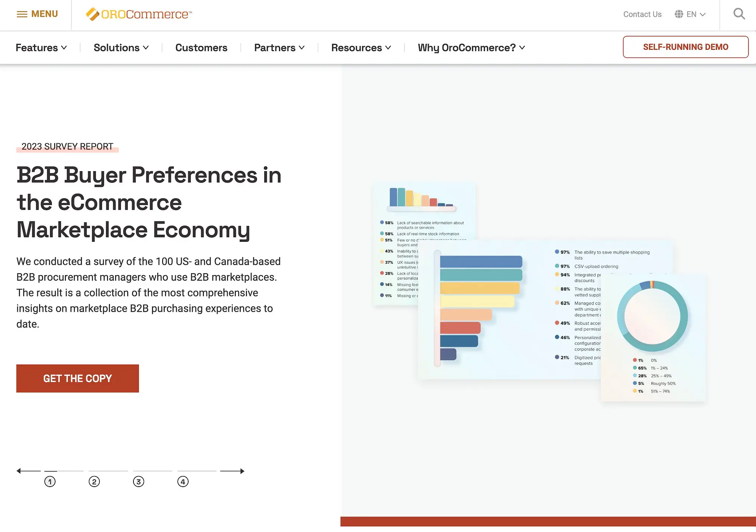This screenshot has height=532, width=756.
Task: Toggle the Resources dropdown open
Action: point(361,47)
